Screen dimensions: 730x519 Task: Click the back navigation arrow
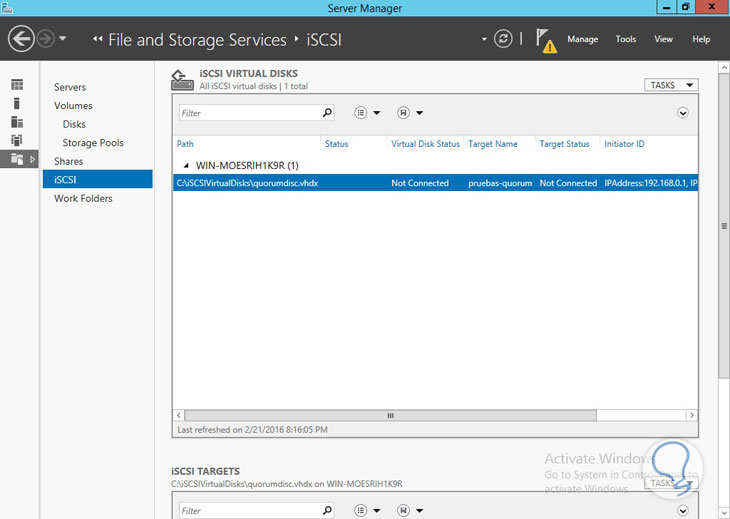[x=21, y=39]
